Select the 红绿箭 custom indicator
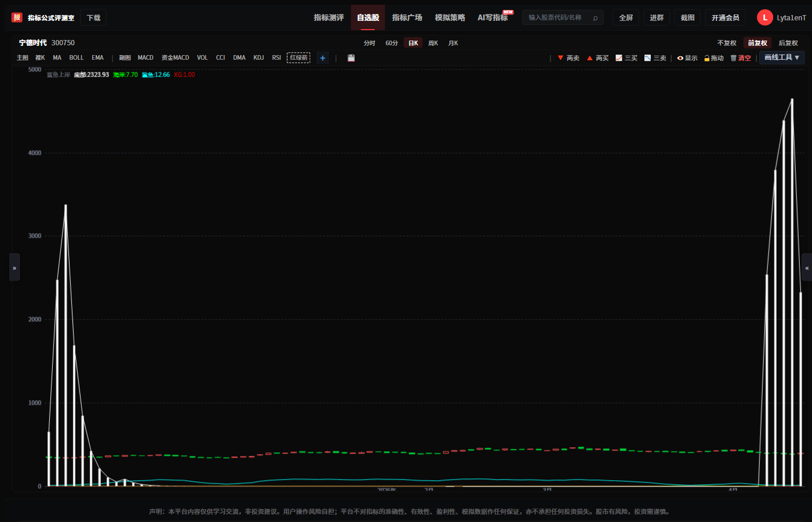The height and width of the screenshot is (522, 812). click(299, 58)
